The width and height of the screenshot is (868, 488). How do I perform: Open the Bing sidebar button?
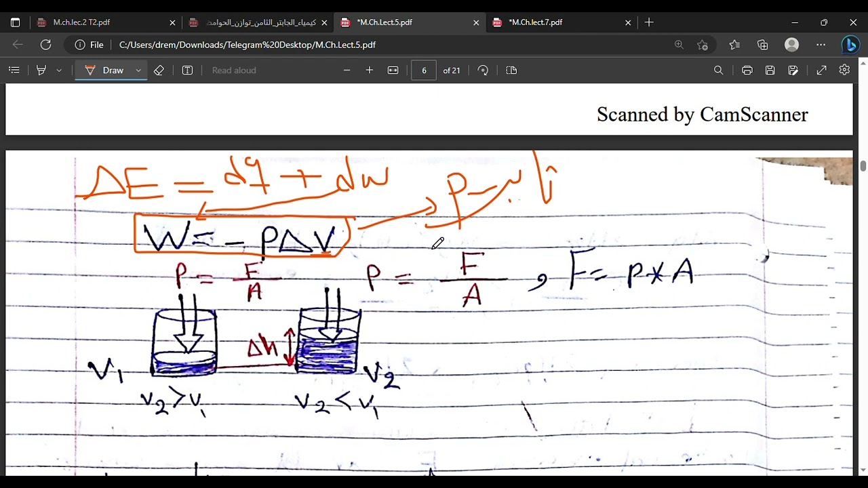(850, 45)
